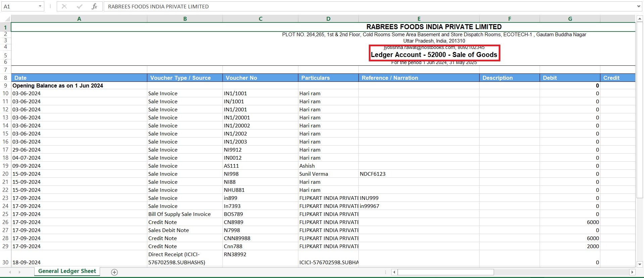Click the horizontal scrollbar thumb
This screenshot has width=644, height=278.
tap(446, 272)
